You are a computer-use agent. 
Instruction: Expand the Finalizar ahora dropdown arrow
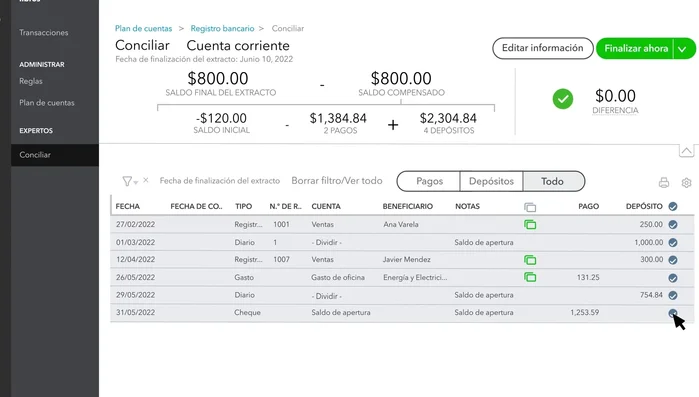(x=682, y=49)
